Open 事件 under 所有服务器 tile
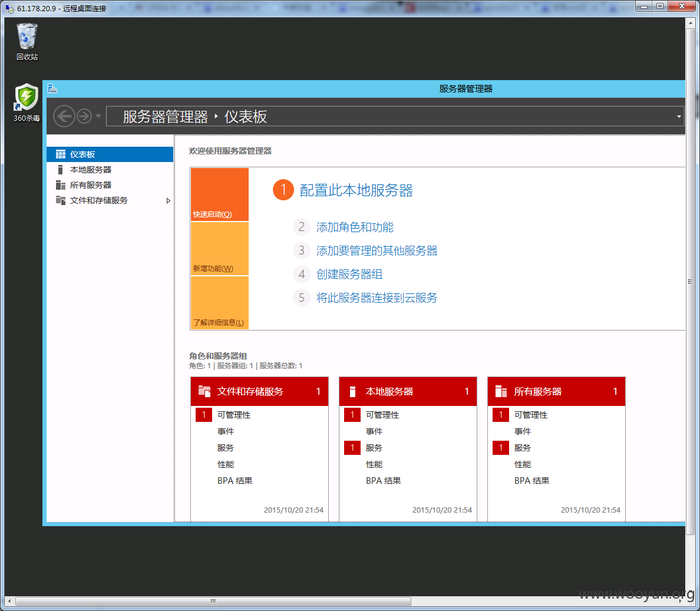This screenshot has width=700, height=611. pyautogui.click(x=522, y=431)
